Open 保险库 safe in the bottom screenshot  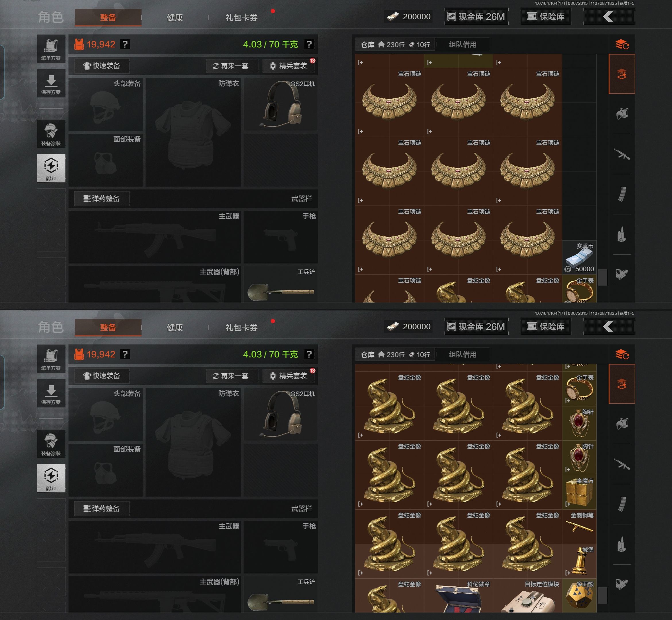(x=546, y=326)
